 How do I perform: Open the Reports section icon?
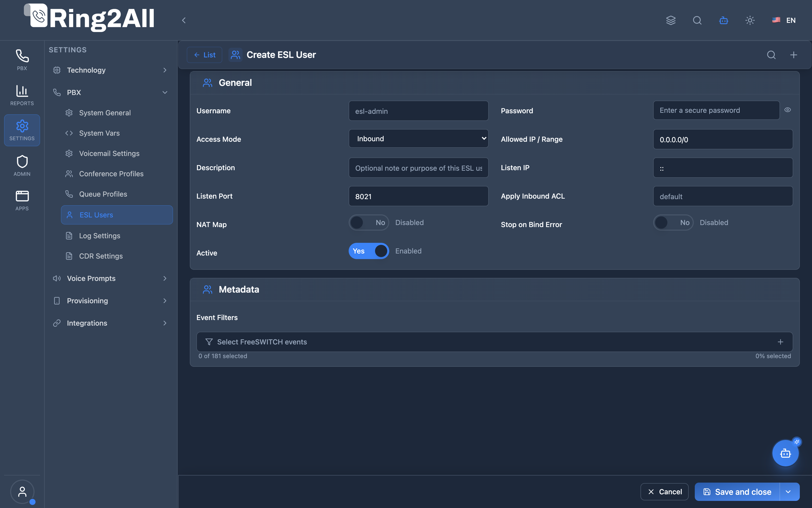tap(22, 95)
